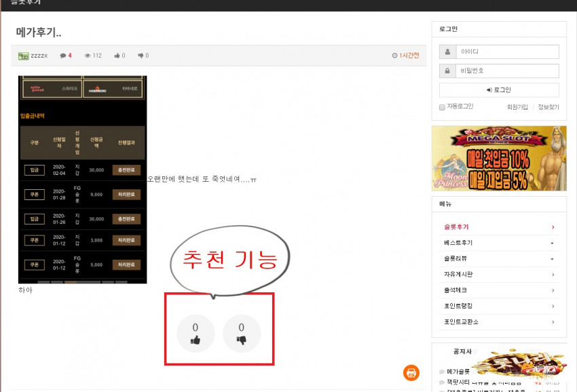Click the user icon beside the 아이디 field

point(447,52)
